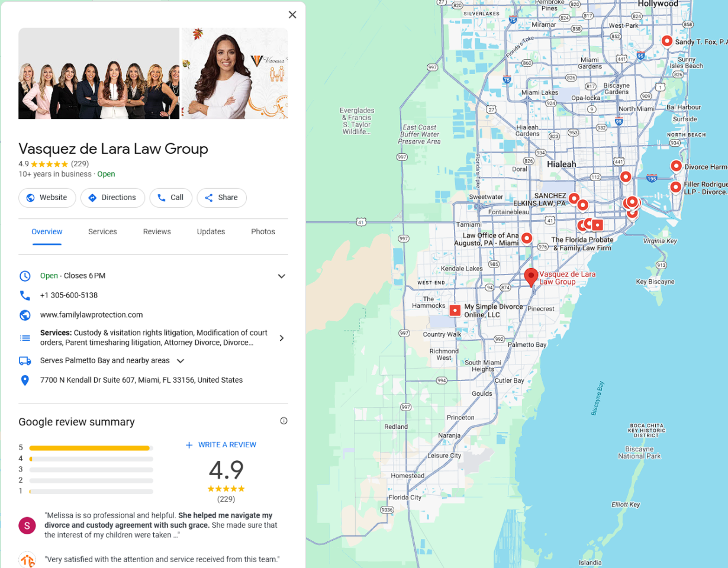Click the 1-star rating bar
The height and width of the screenshot is (568, 728).
[x=91, y=491]
